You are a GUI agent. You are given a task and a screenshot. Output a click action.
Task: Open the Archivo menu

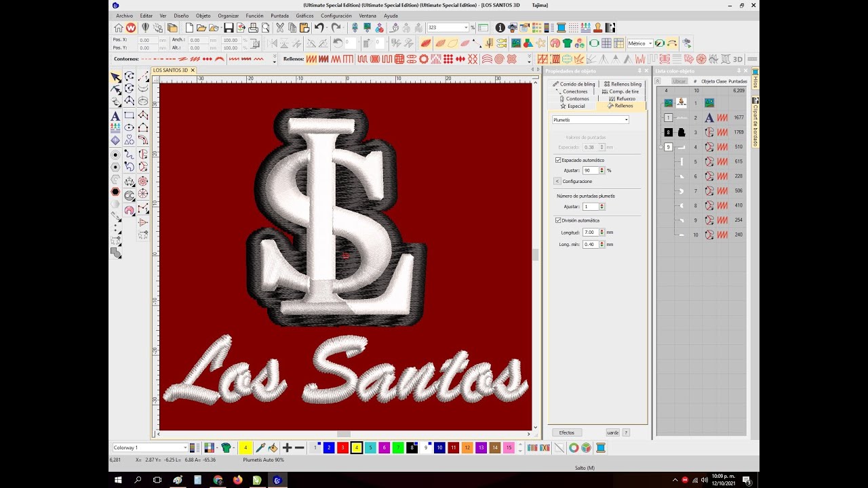(124, 16)
